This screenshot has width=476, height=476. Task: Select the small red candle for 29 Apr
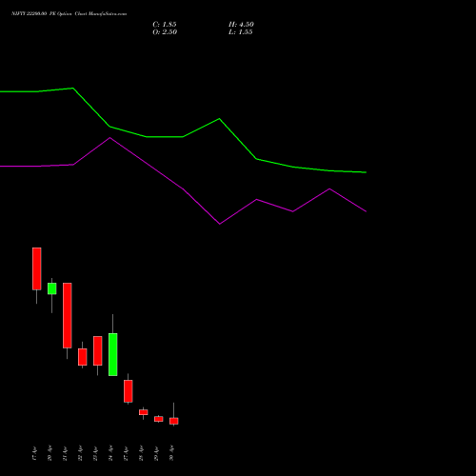click(159, 419)
